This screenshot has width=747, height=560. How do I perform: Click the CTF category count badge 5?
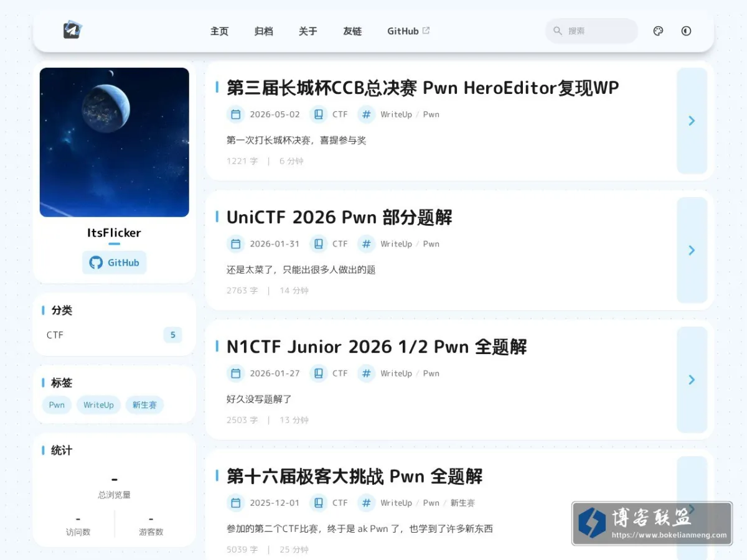173,335
